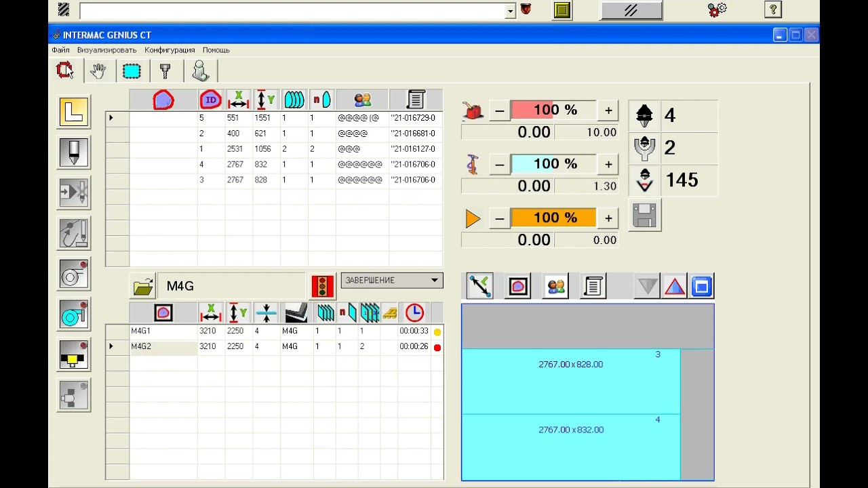This screenshot has height=488, width=868.
Task: Click the value 145 indicator
Action: tap(673, 180)
